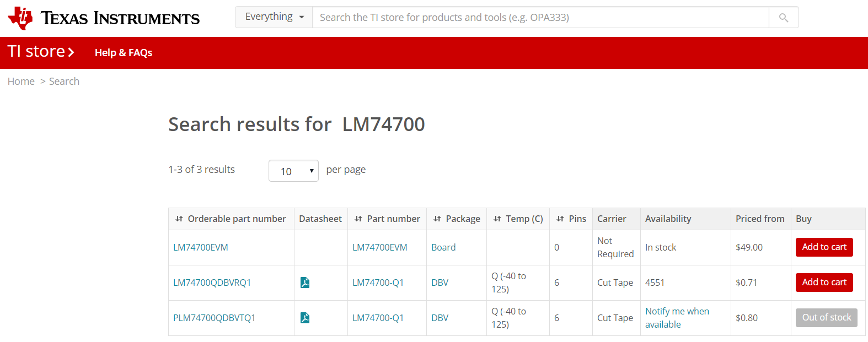Click the search magnifier icon

784,18
